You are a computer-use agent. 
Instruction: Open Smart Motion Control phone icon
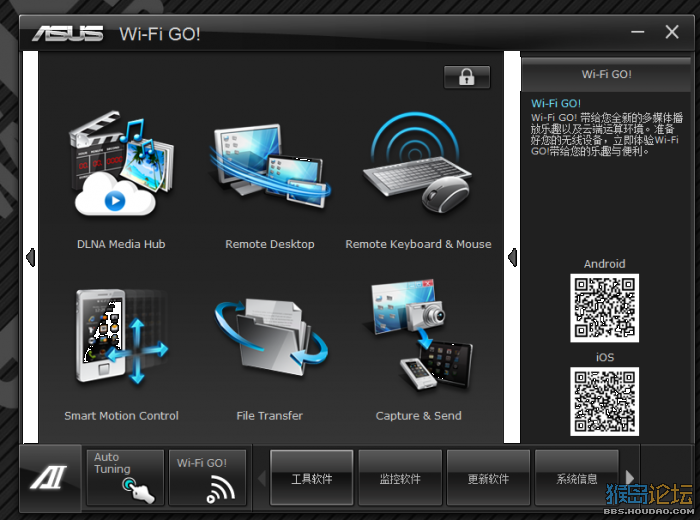121,337
